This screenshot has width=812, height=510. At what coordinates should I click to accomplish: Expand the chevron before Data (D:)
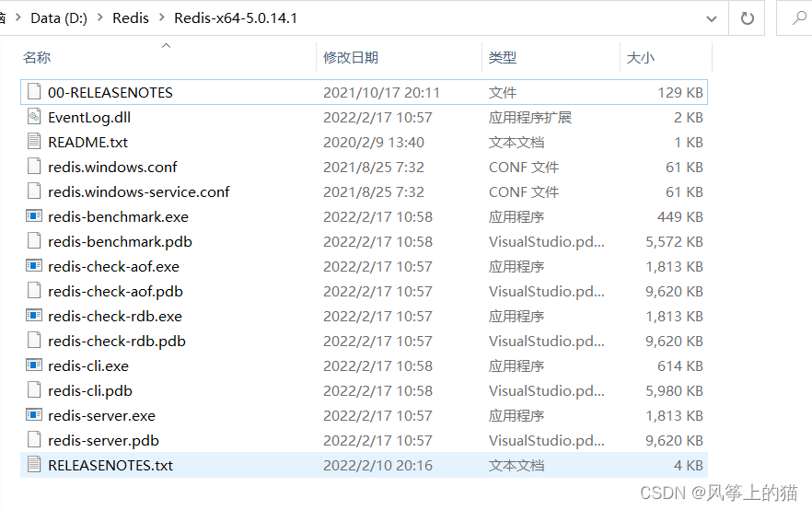(18, 17)
